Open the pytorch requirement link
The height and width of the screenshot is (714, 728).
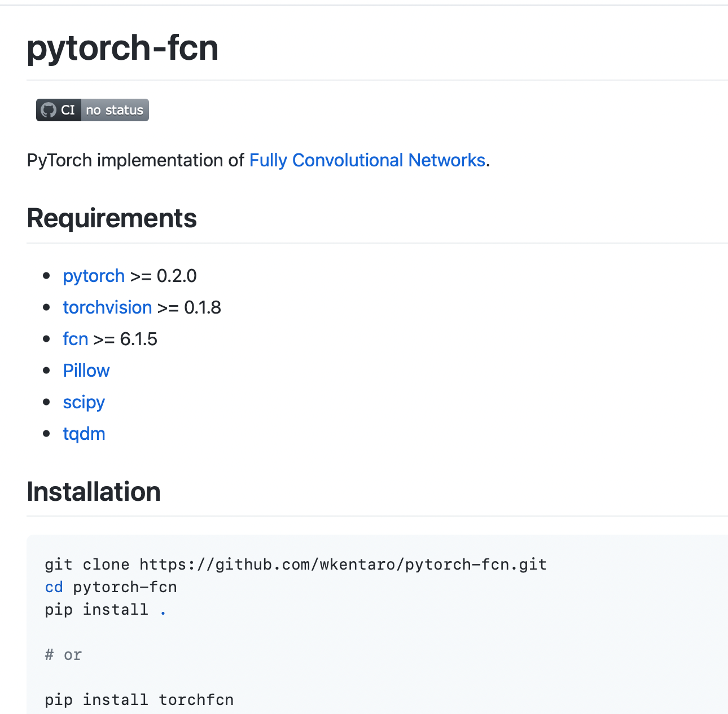[93, 276]
